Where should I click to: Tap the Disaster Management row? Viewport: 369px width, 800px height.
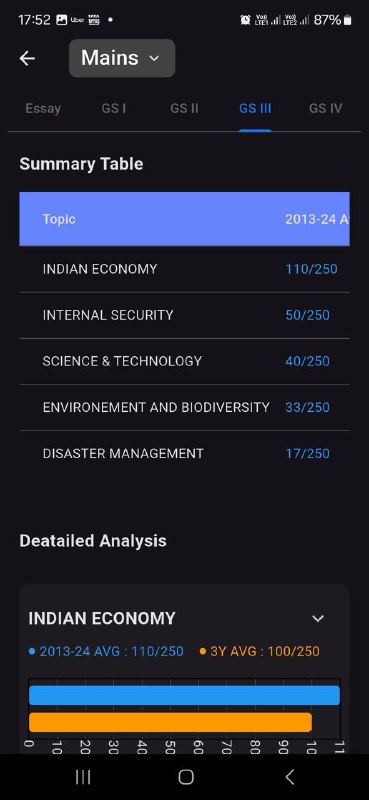tap(184, 453)
